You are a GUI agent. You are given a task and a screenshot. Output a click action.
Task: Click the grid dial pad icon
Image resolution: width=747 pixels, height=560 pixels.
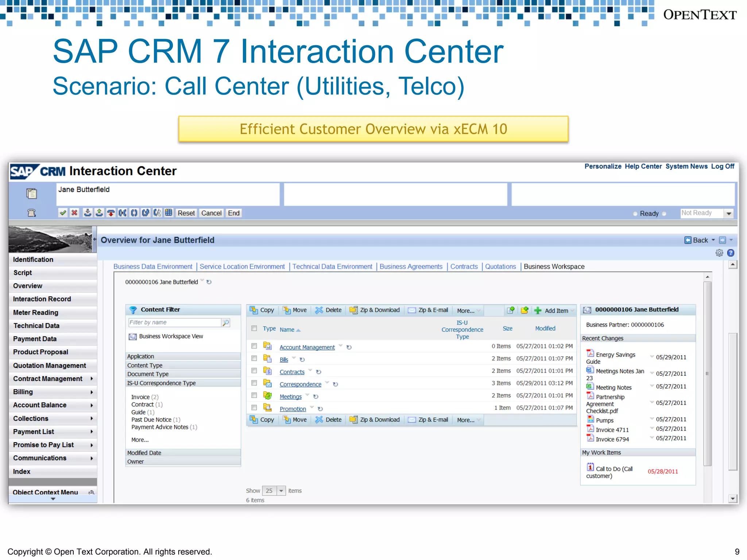coord(169,213)
